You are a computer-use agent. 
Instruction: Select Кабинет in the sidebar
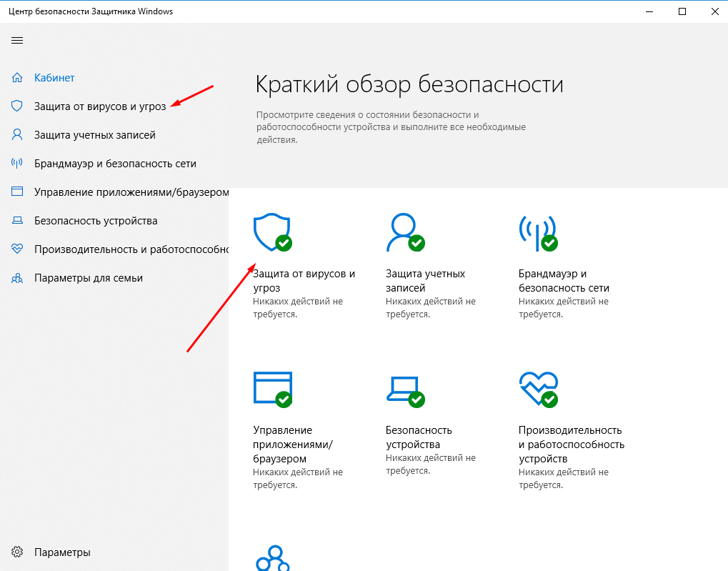[54, 78]
